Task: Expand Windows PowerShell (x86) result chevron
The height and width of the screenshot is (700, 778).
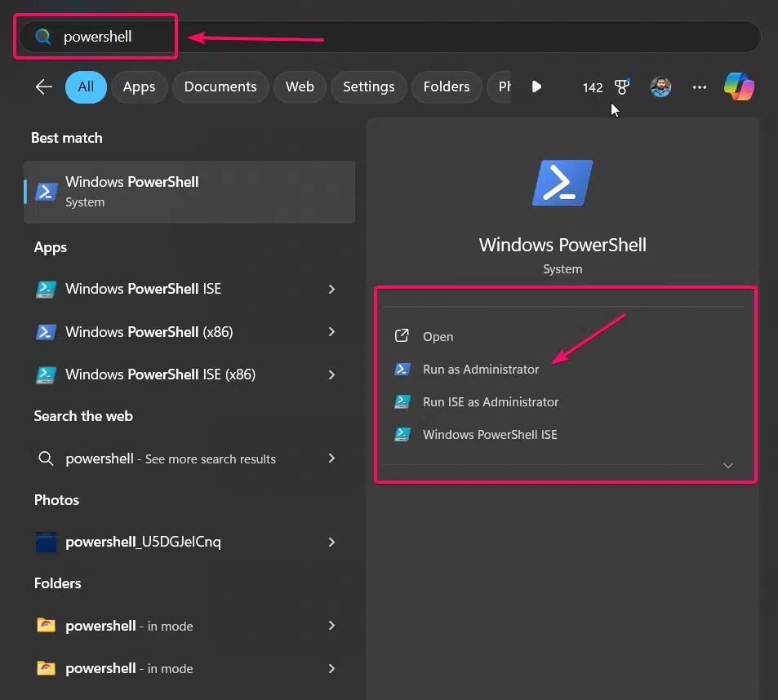Action: (x=331, y=332)
